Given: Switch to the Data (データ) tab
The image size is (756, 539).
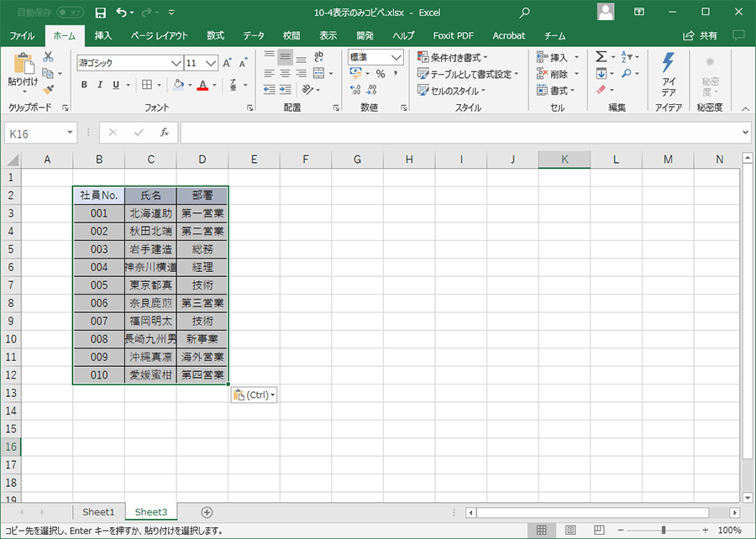Looking at the screenshot, I should coord(254,35).
